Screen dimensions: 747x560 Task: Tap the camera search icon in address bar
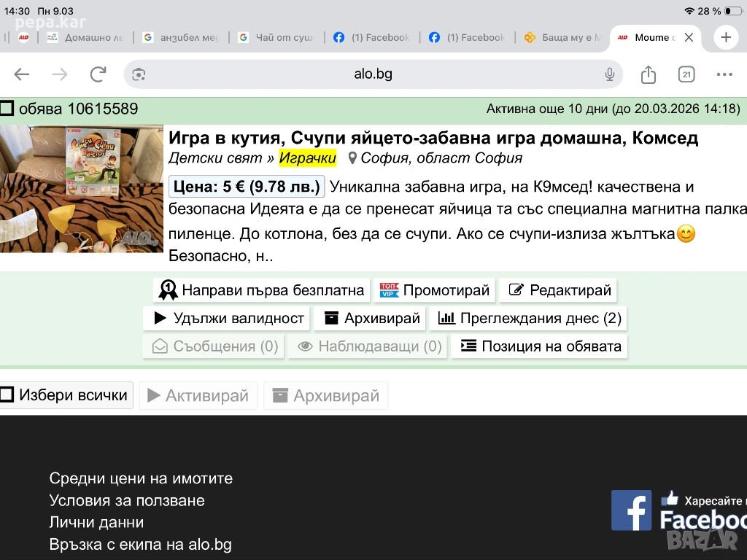point(139,74)
